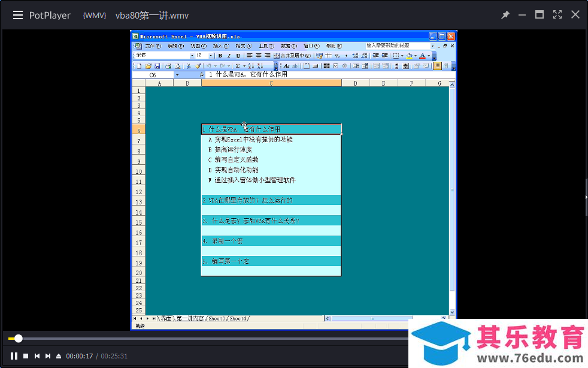
Task: Open Excel's 插入 menu
Action: [222, 46]
